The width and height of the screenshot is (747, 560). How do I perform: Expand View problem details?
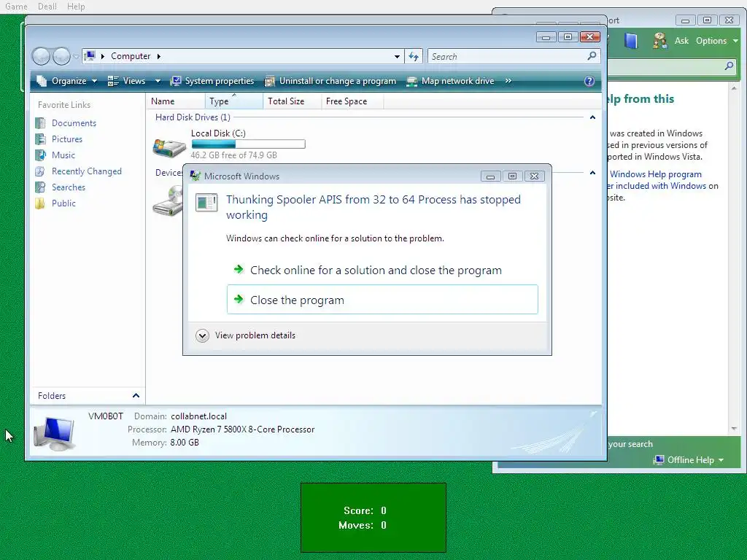click(x=245, y=335)
